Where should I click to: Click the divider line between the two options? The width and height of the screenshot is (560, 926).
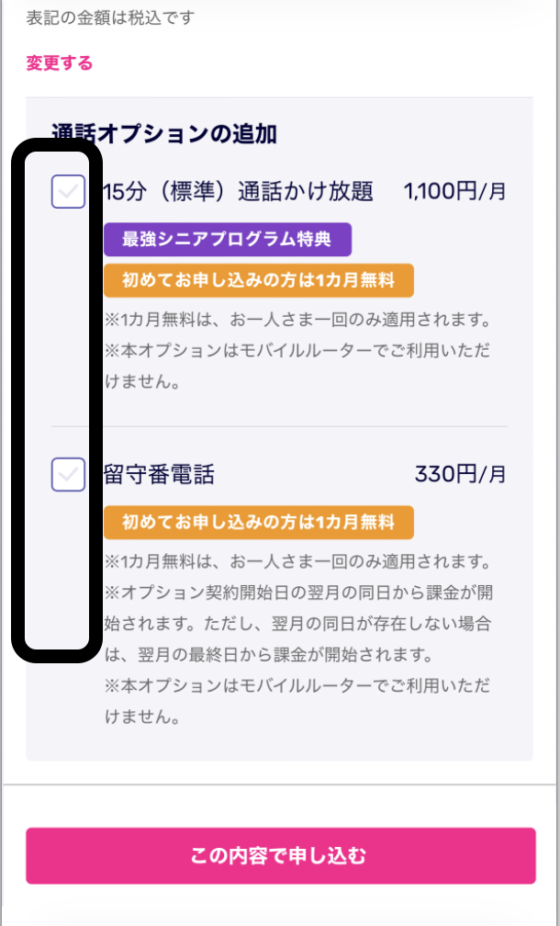[279, 426]
